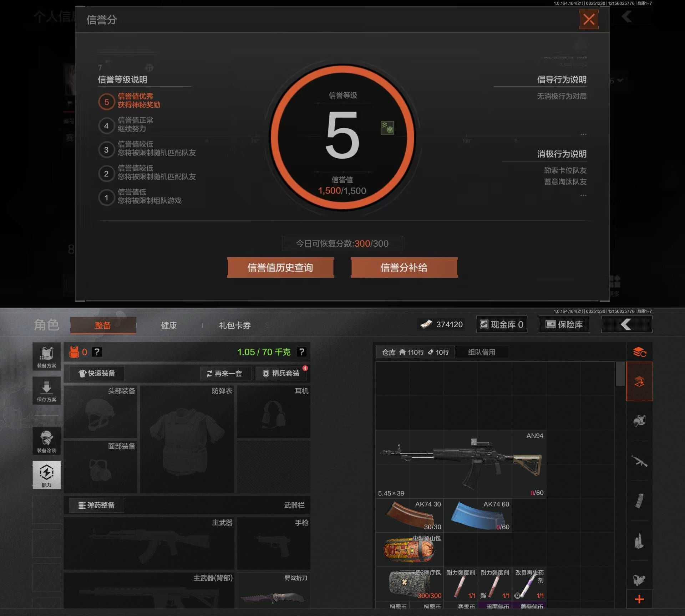Expand 消极行为说明 ellipsis for more
Screen dimensions: 685x616
pos(583,195)
